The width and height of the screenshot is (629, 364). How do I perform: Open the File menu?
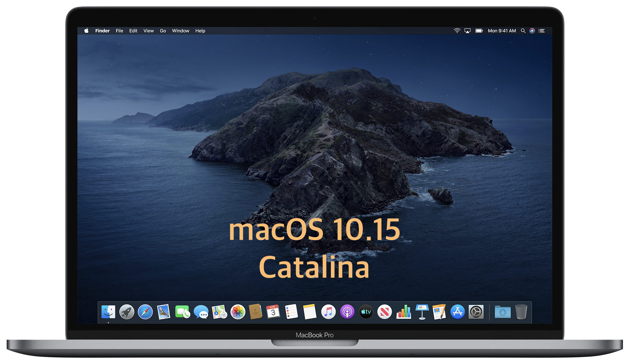(119, 31)
